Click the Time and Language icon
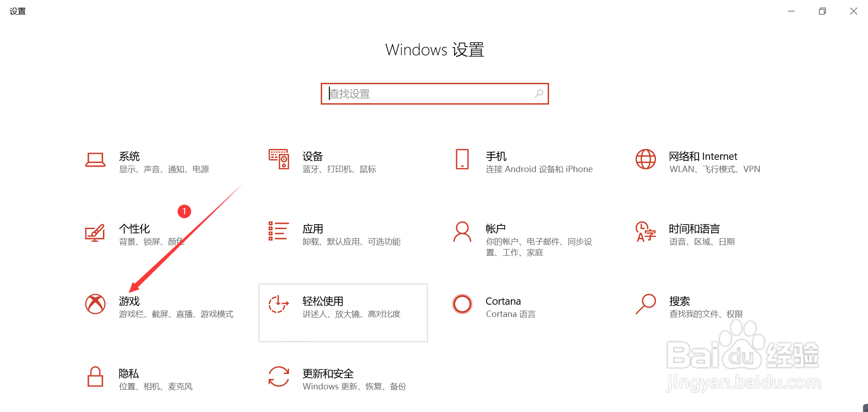The image size is (868, 412). (646, 231)
